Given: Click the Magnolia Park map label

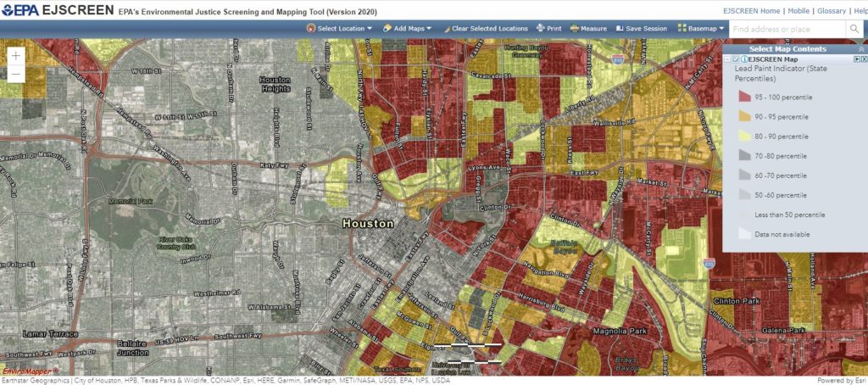Looking at the screenshot, I should click(620, 331).
